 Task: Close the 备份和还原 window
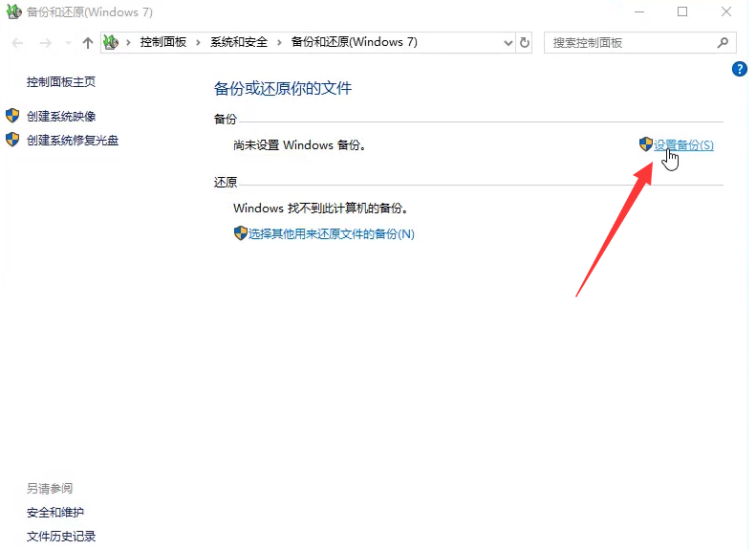click(726, 12)
